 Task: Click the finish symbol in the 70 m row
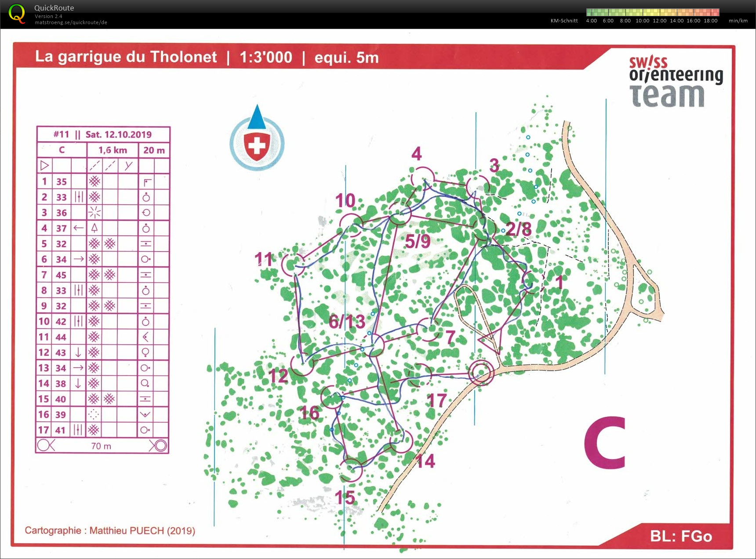pyautogui.click(x=158, y=446)
